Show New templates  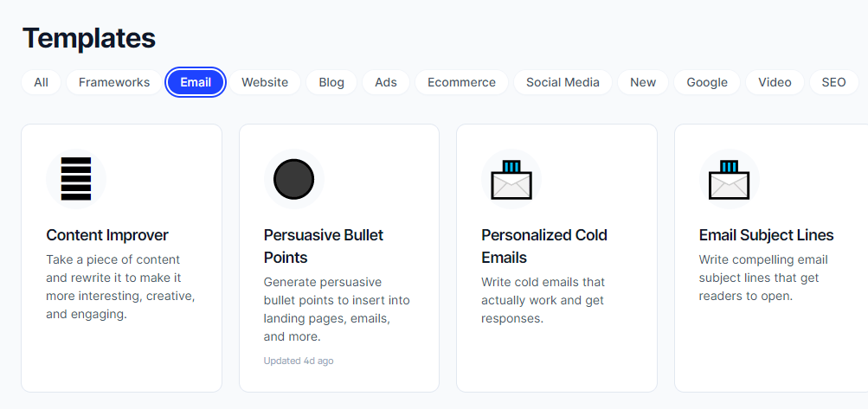[x=643, y=82]
